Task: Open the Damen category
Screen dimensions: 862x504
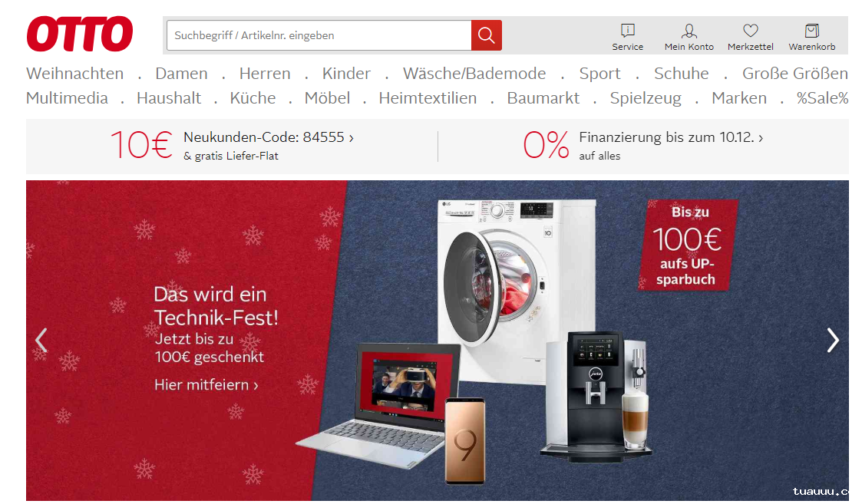Action: (x=181, y=74)
